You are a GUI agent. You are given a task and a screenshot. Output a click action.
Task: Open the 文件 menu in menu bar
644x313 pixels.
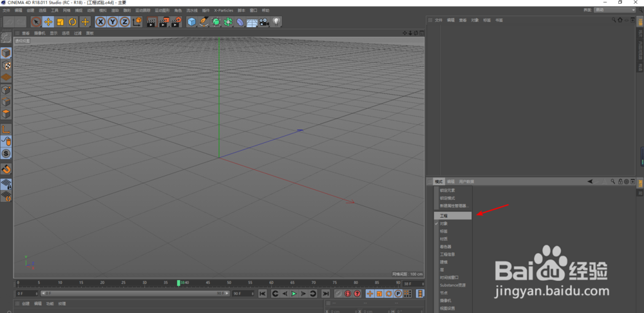click(6, 10)
